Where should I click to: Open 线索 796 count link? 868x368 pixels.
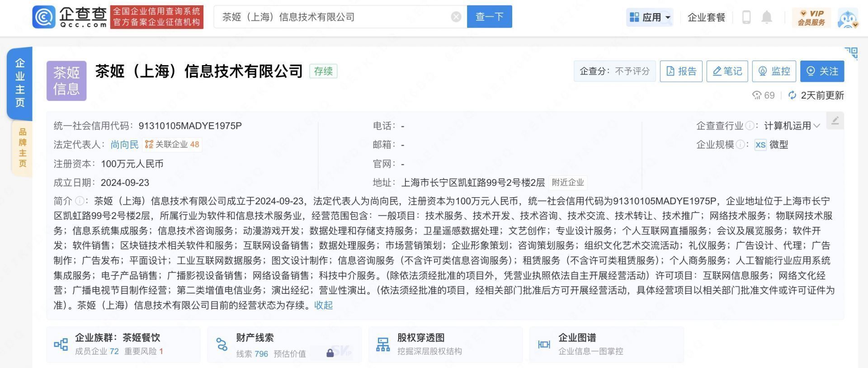252,354
